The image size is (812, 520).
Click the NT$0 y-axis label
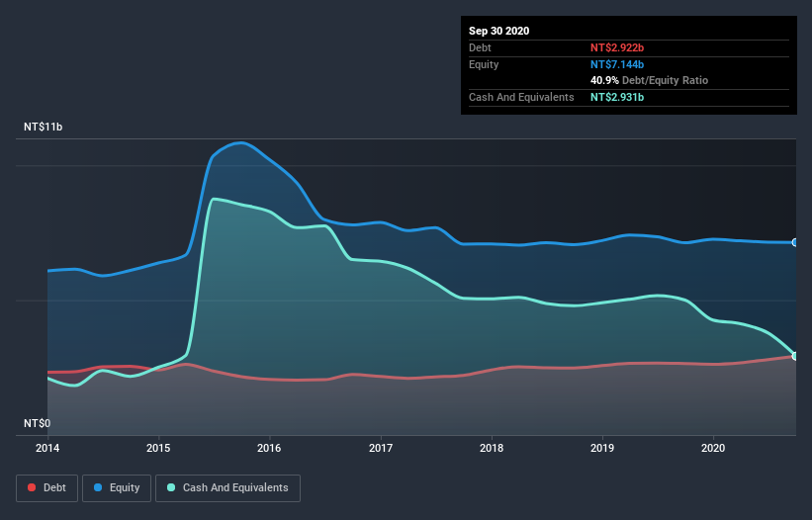(38, 423)
